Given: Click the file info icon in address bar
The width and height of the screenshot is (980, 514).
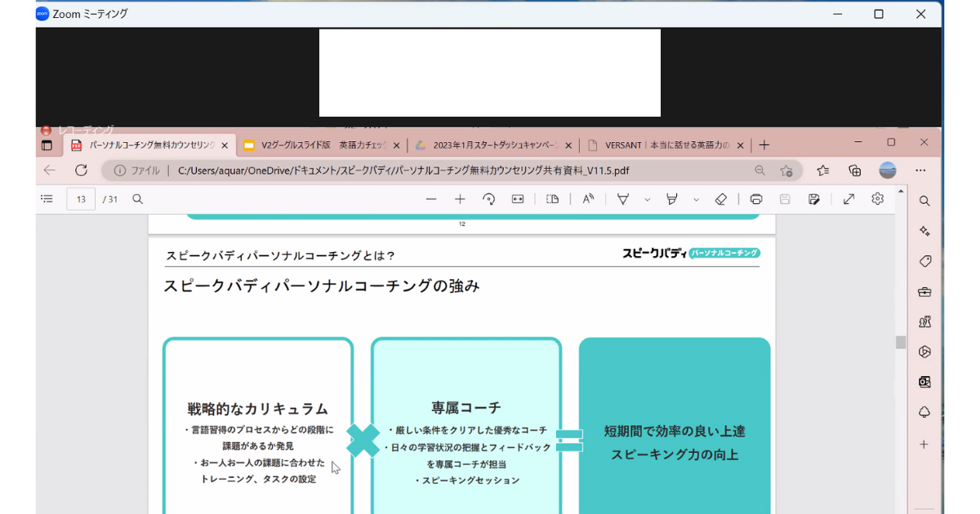Looking at the screenshot, I should (x=120, y=171).
